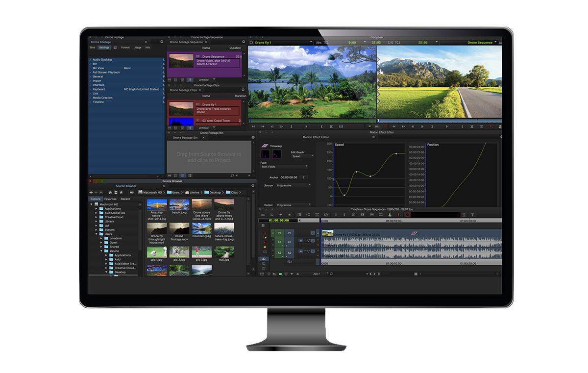Screen dimensions: 588x373
Task: Open the Edit Graph Speed dropdown
Action: [299, 156]
